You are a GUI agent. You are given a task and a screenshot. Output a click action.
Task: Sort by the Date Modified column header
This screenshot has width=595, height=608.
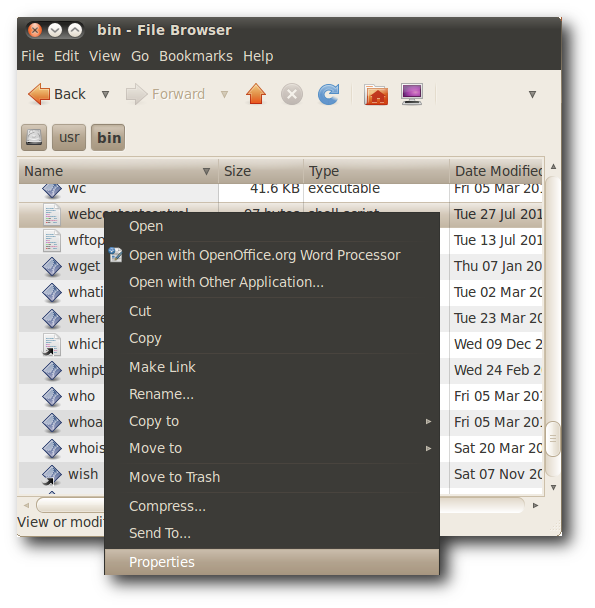click(496, 171)
